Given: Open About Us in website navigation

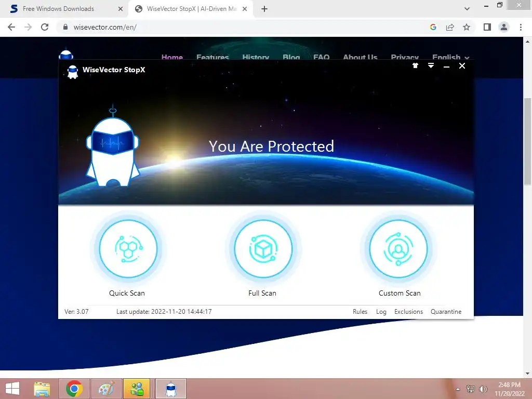Looking at the screenshot, I should click(x=361, y=57).
